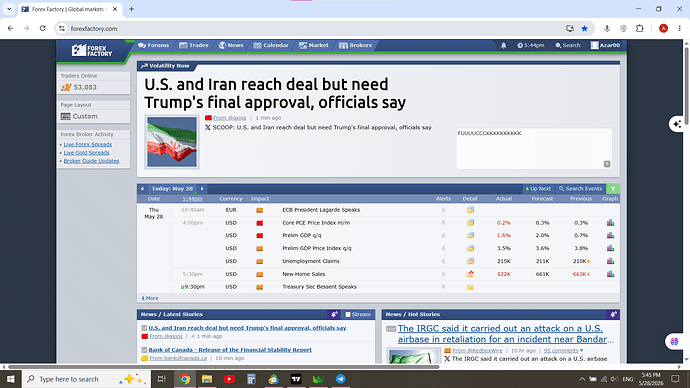
Task: Click the New Home Sales event name
Action: tap(304, 274)
